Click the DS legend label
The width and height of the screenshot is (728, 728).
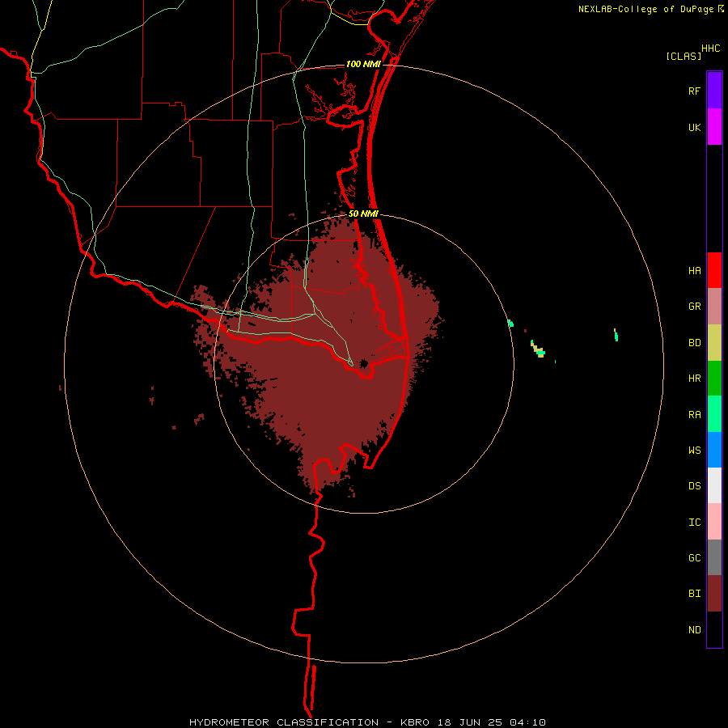tap(694, 486)
